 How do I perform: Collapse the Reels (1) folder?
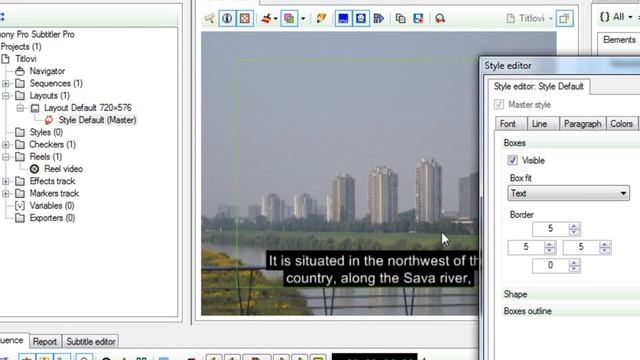pos(6,157)
